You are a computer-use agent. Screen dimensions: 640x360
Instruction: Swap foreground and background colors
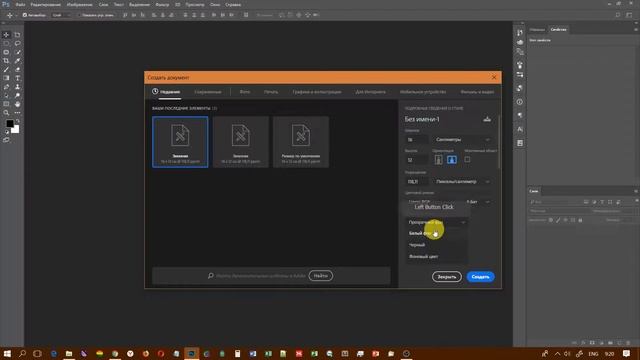pyautogui.click(x=18, y=121)
